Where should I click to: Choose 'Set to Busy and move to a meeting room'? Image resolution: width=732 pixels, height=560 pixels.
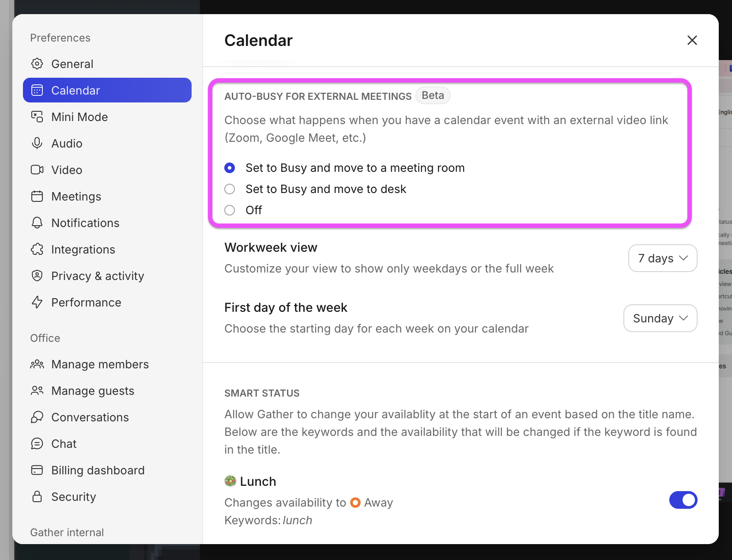tap(230, 168)
